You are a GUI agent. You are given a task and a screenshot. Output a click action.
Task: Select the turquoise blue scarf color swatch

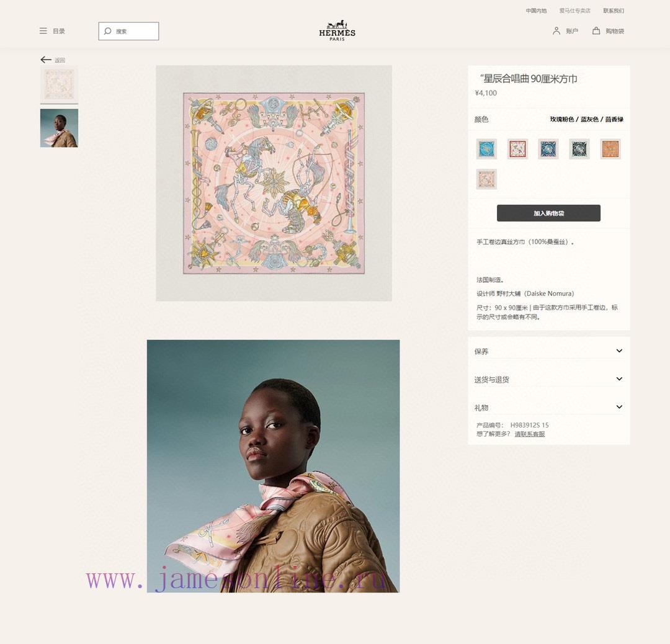pos(486,149)
